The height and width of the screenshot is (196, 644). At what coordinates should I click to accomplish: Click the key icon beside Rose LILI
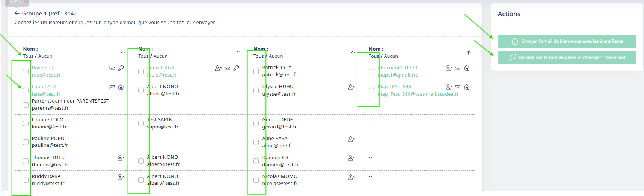121,68
